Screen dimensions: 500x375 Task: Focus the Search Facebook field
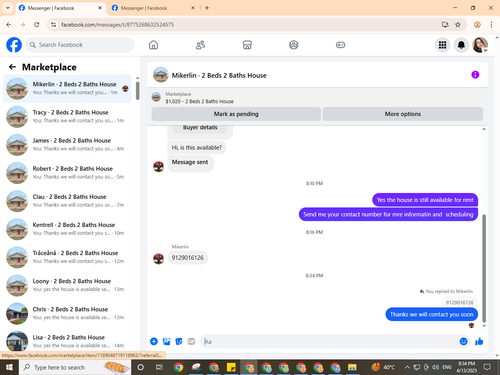coord(80,45)
